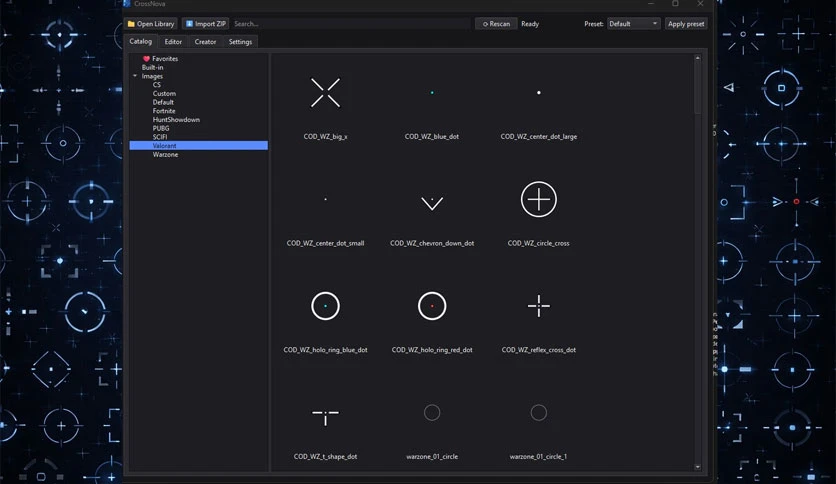Select the SCIFI folder in tree

(160, 137)
